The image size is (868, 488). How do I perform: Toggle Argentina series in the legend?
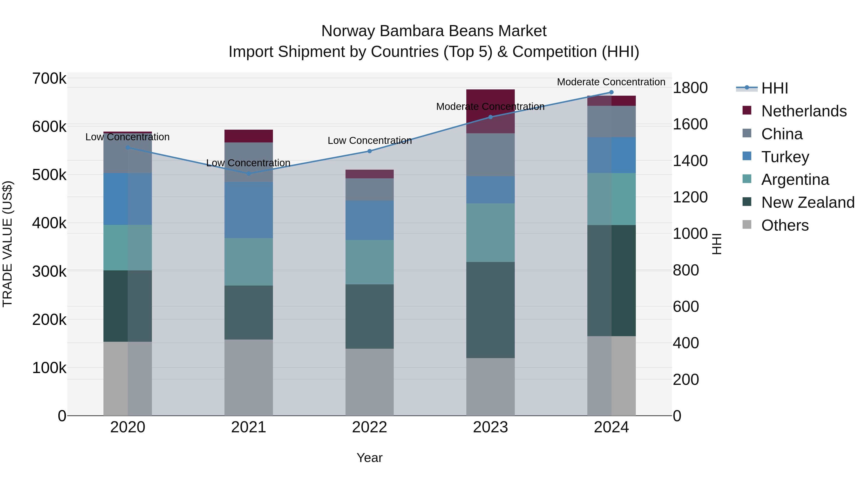pyautogui.click(x=786, y=180)
